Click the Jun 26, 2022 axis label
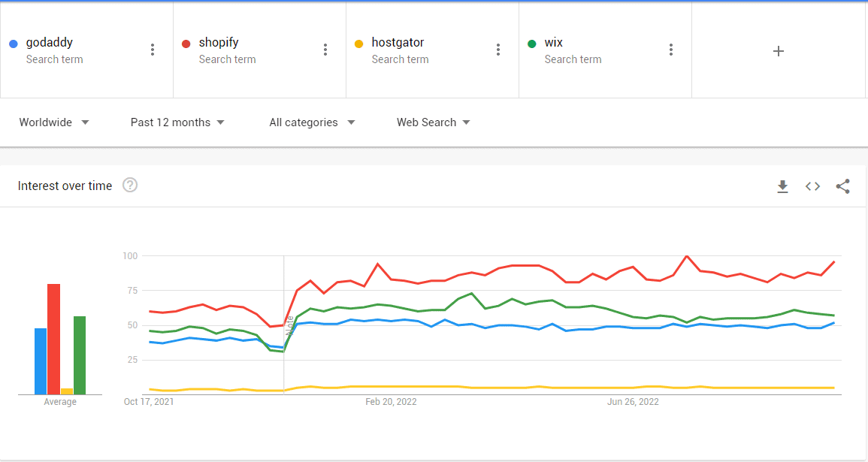868x462 pixels. click(x=633, y=402)
